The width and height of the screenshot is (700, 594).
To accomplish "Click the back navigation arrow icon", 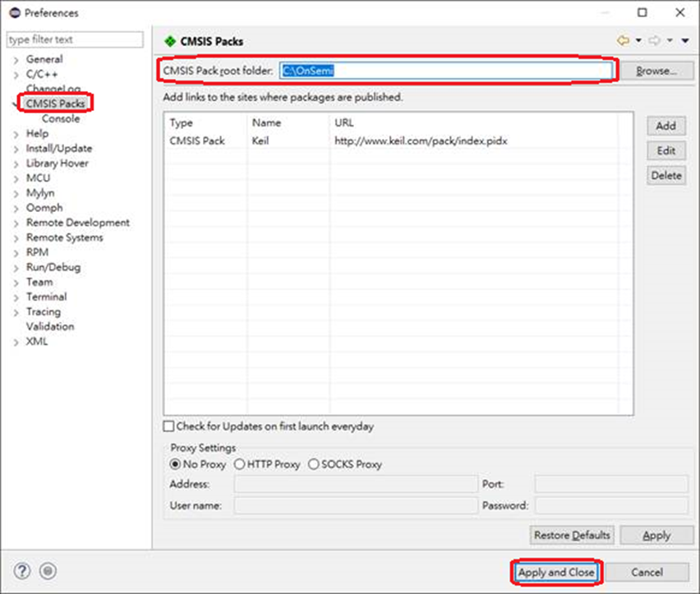I will [x=622, y=40].
